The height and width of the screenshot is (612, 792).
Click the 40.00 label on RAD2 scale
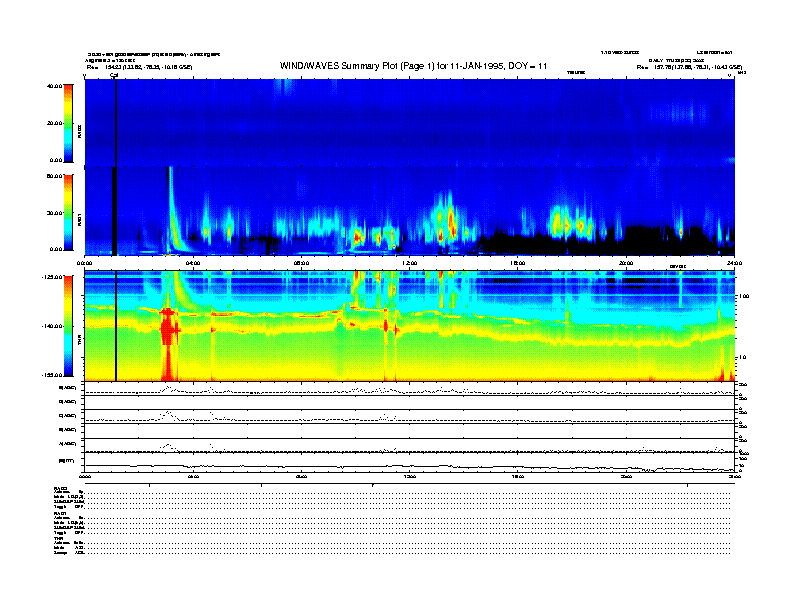click(x=54, y=86)
